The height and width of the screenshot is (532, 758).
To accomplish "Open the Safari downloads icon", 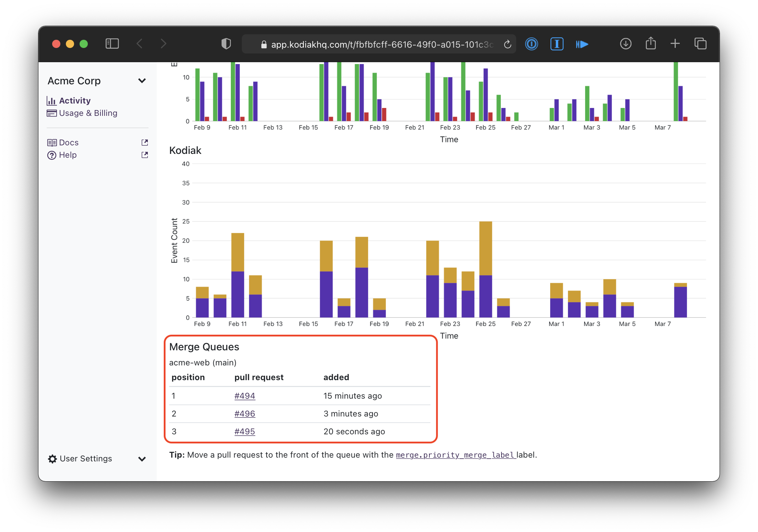I will [626, 44].
